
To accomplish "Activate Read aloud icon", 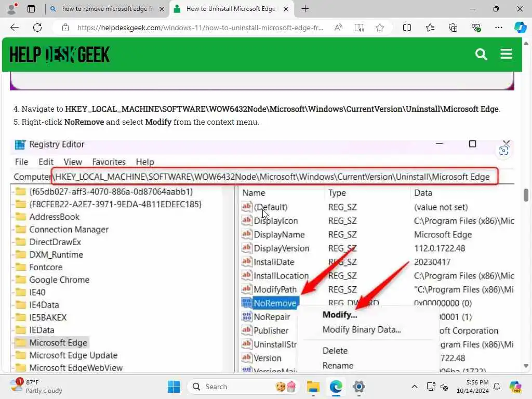I will click(338, 28).
